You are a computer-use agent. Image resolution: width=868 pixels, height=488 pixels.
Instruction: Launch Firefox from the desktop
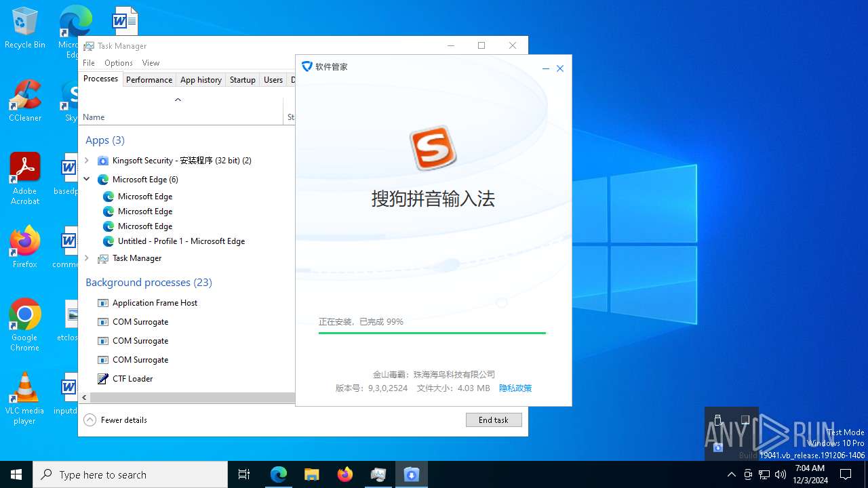point(25,247)
